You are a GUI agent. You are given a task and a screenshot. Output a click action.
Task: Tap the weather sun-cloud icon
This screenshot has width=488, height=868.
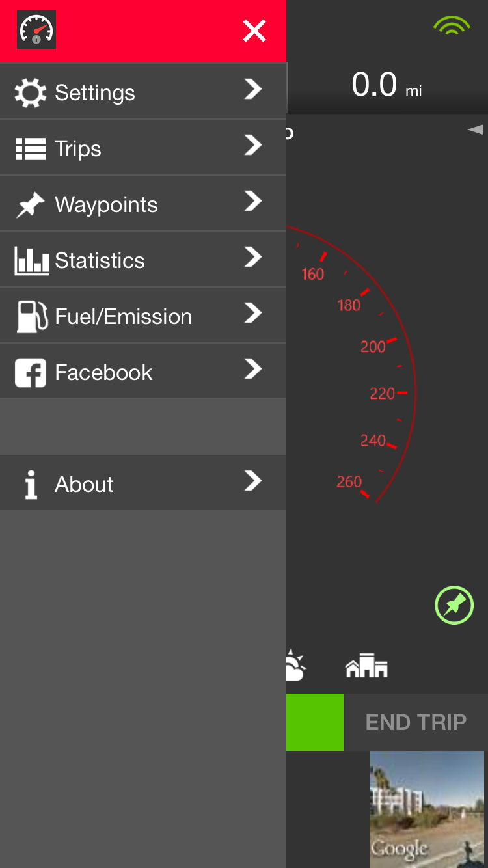(x=295, y=666)
